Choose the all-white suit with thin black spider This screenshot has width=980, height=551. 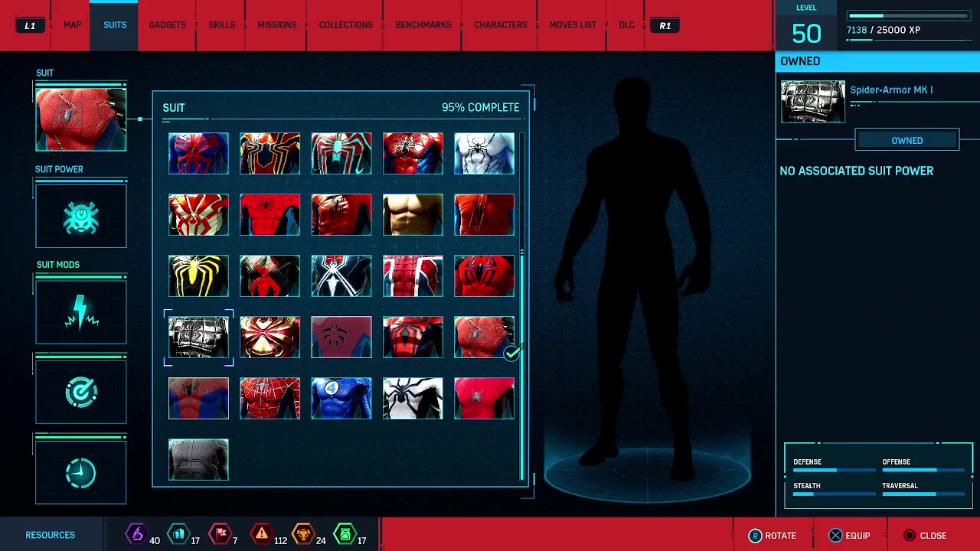coord(484,153)
